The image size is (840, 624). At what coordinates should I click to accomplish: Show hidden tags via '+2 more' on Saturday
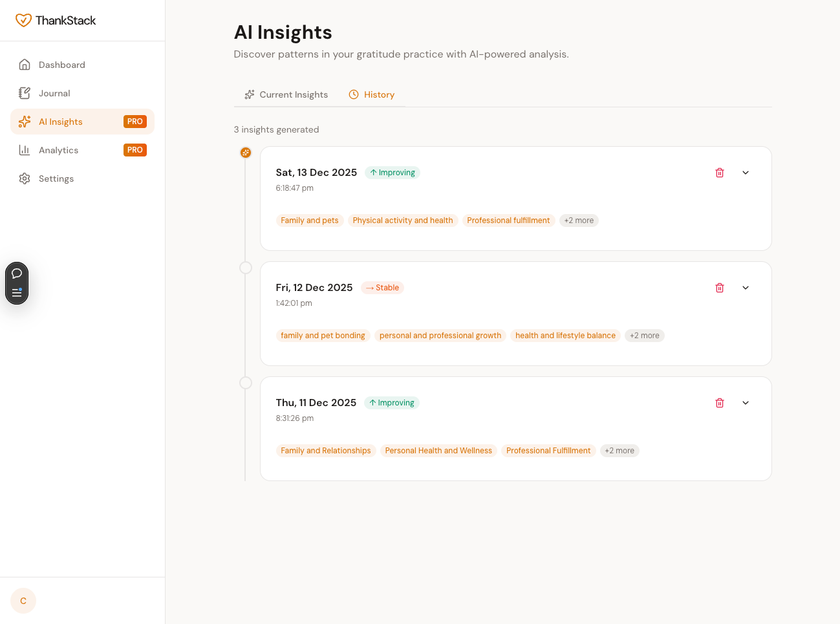(579, 220)
